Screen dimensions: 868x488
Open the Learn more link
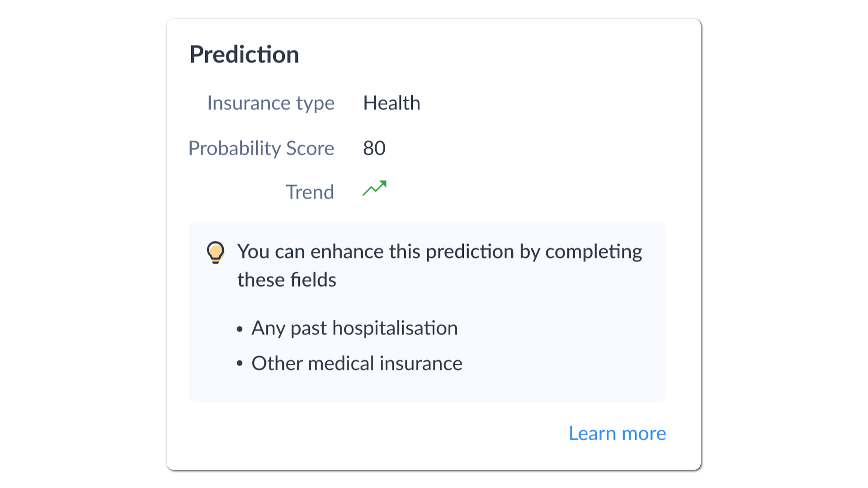click(617, 433)
